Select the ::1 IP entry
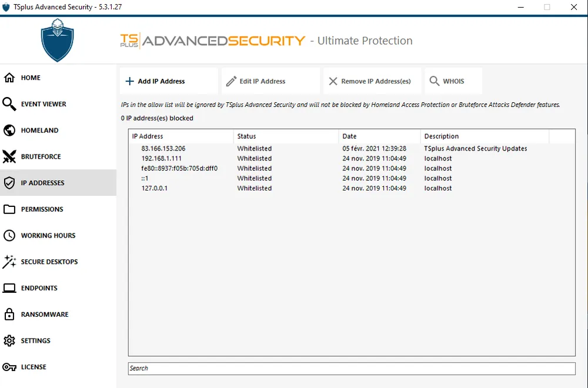The width and height of the screenshot is (588, 388). click(145, 178)
